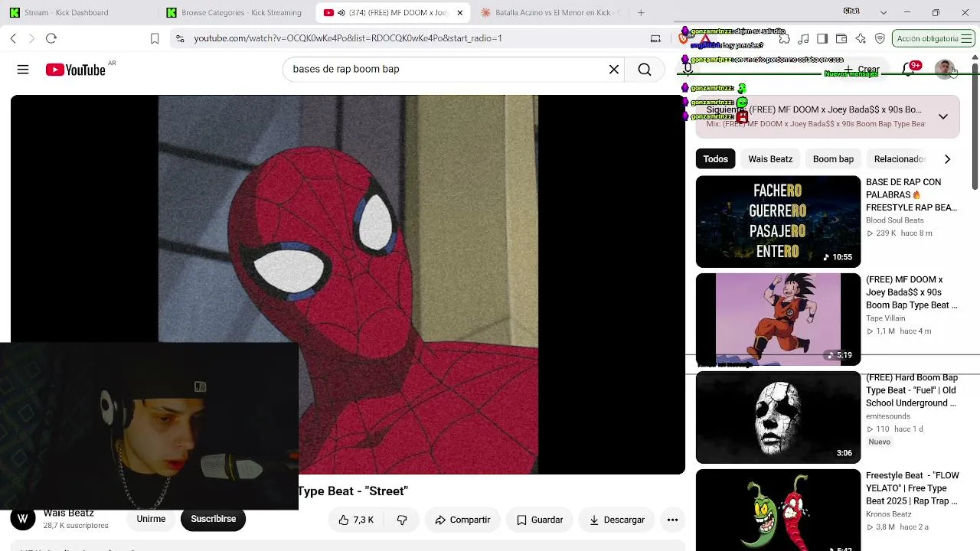The width and height of the screenshot is (980, 551).
Task: Open Wais Beatz channel avatar
Action: pyautogui.click(x=23, y=519)
